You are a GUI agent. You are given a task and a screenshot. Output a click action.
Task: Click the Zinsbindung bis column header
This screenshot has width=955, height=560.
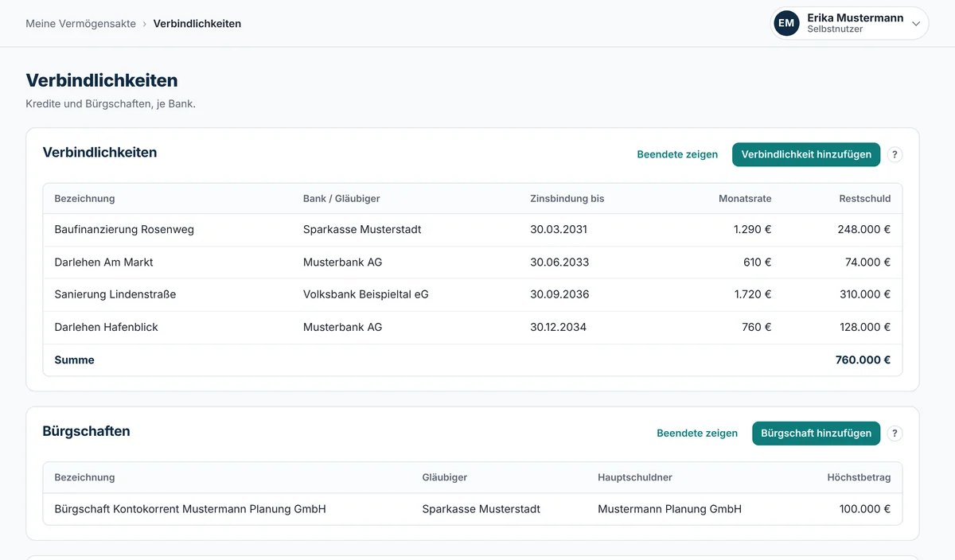[x=567, y=199]
